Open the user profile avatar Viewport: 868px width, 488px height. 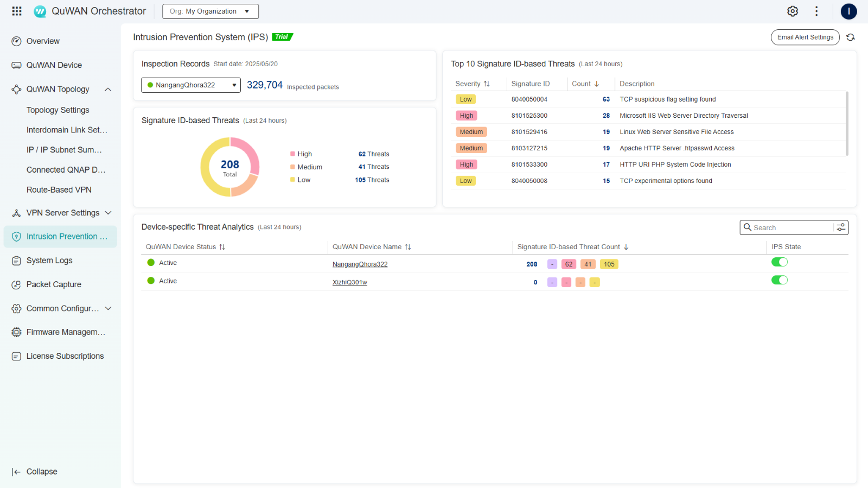(849, 11)
